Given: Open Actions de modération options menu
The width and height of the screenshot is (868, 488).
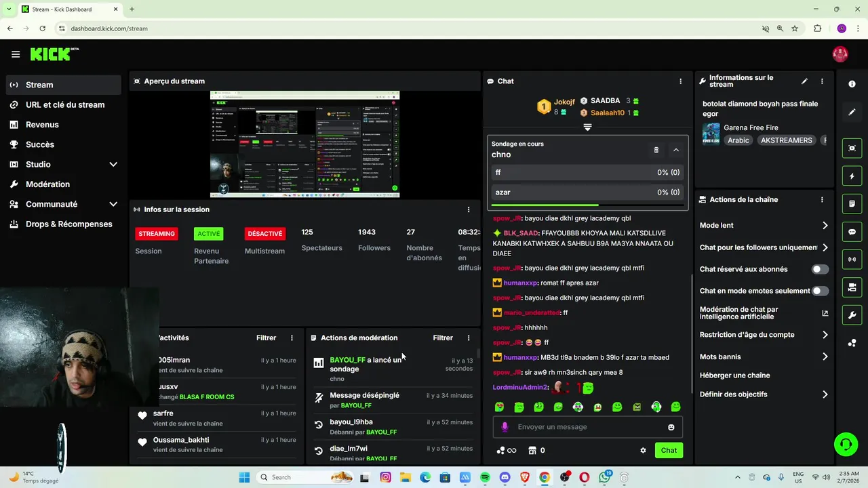Looking at the screenshot, I should 468,338.
